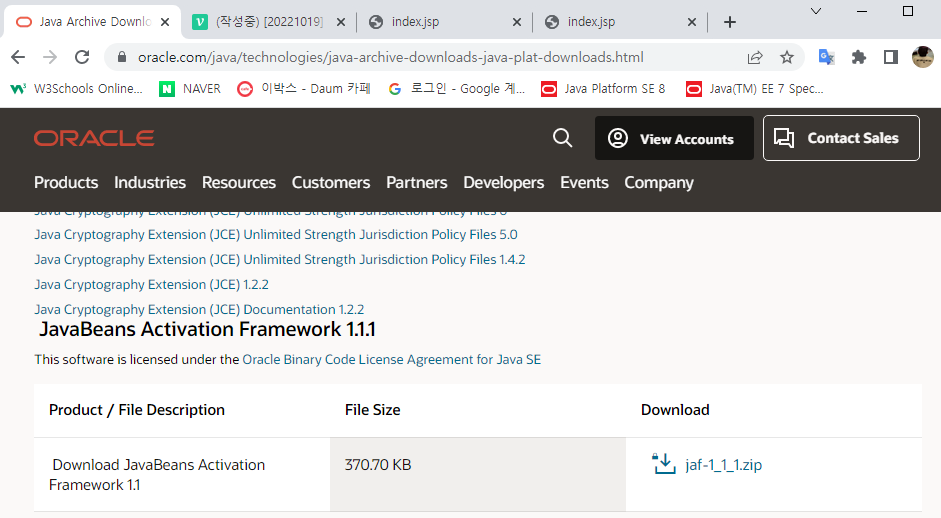Click the browser forward arrow
Screen dimensions: 941x518
50,57
